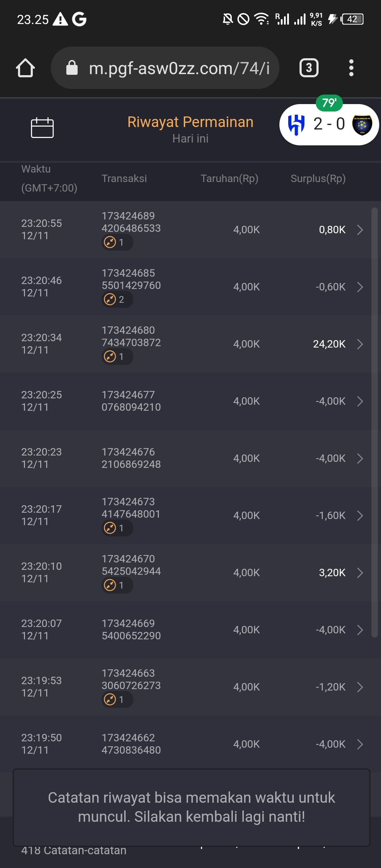Tap the Surplus(Rp) column header
The width and height of the screenshot is (381, 868).
tap(318, 179)
